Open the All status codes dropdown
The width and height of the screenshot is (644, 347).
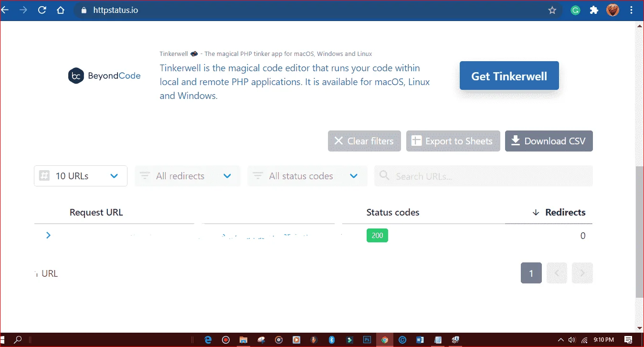coord(307,176)
